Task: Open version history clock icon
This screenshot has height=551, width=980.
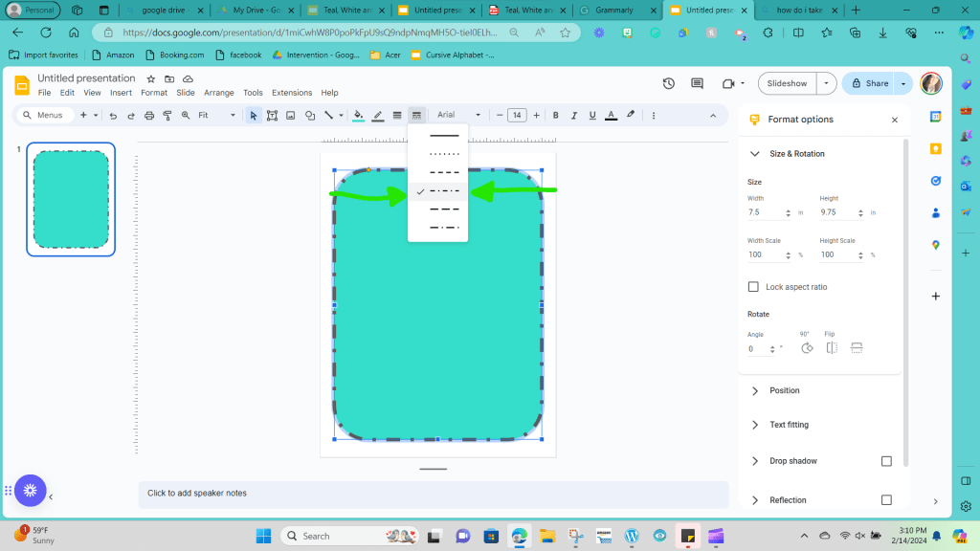Action: click(669, 83)
